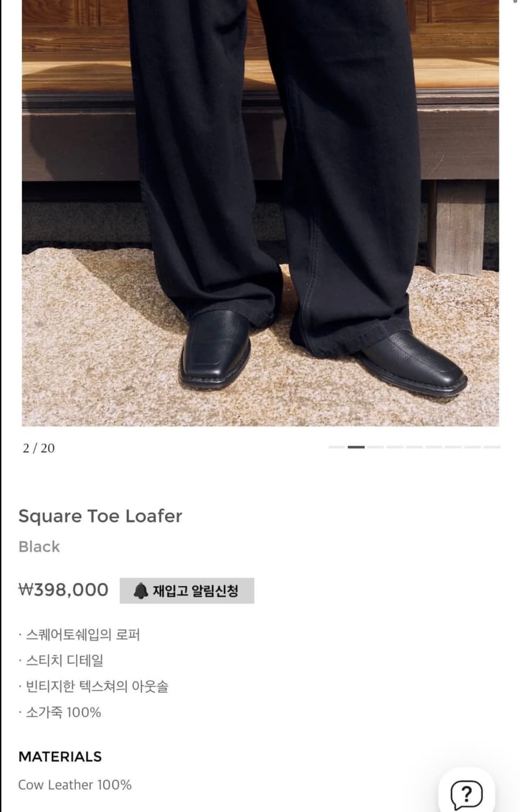Click the MATERIALS section heading

[x=60, y=756]
